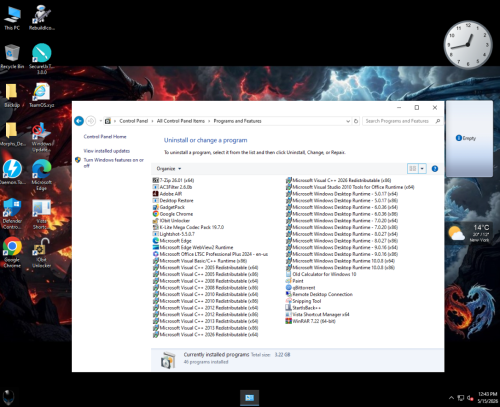Open the weather gadget showing 14°C

470,233
